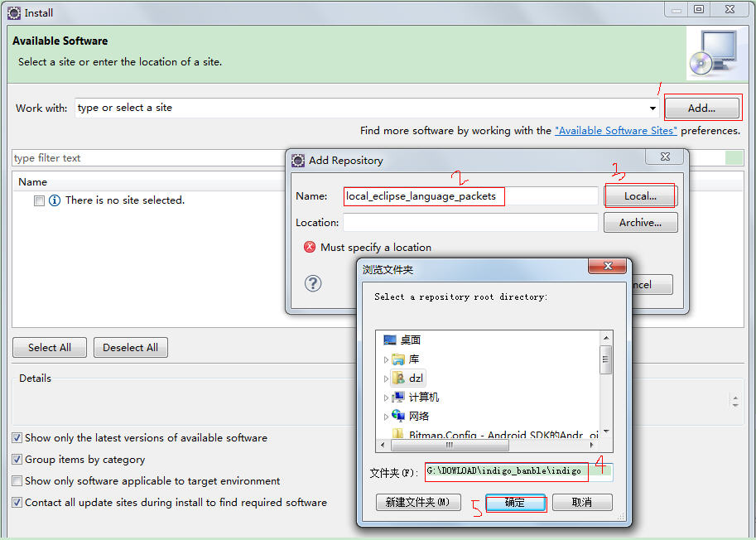Close the Add Repository dialog
This screenshot has width=756, height=540.
665,157
